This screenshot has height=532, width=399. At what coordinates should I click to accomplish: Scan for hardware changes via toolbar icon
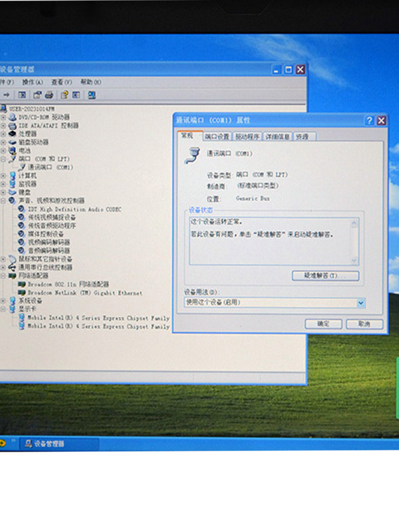point(92,95)
